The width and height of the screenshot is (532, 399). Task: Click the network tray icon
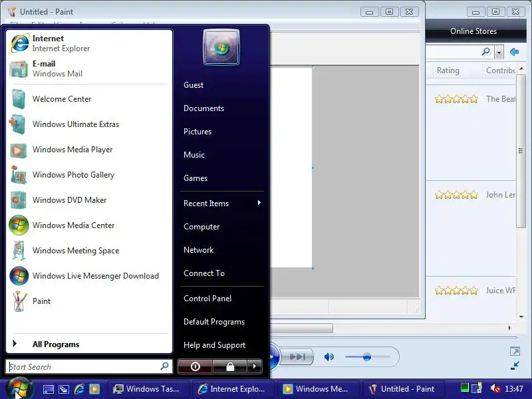pyautogui.click(x=477, y=388)
